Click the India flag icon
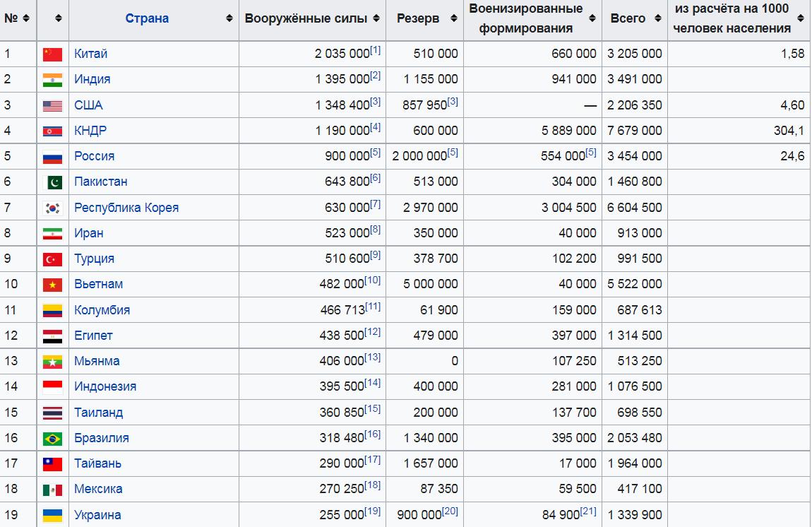Image resolution: width=812 pixels, height=527 pixels. (52, 80)
